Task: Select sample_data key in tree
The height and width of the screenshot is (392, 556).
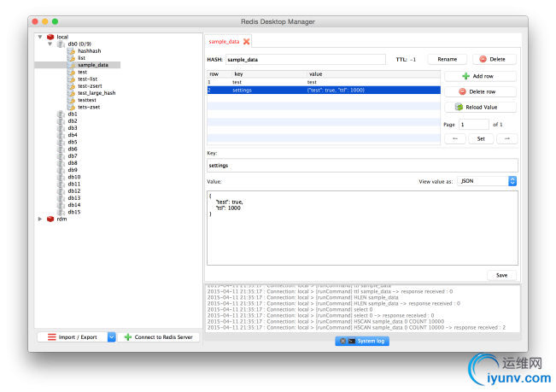Action: (x=93, y=65)
